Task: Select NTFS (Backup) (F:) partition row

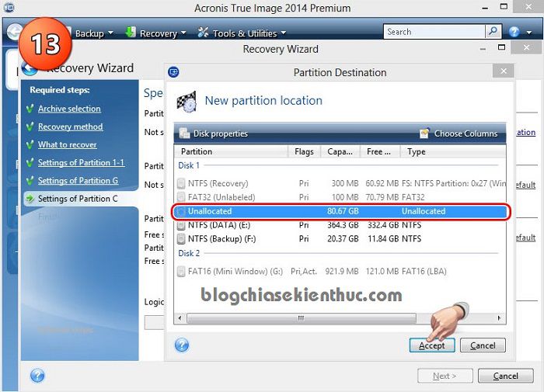Action: (x=340, y=239)
